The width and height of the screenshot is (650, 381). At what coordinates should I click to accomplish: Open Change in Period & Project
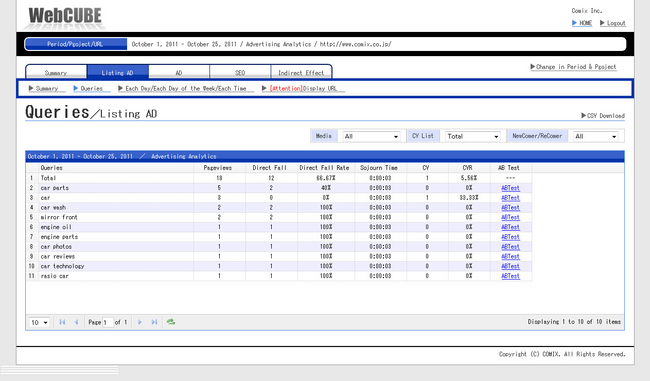tap(573, 67)
